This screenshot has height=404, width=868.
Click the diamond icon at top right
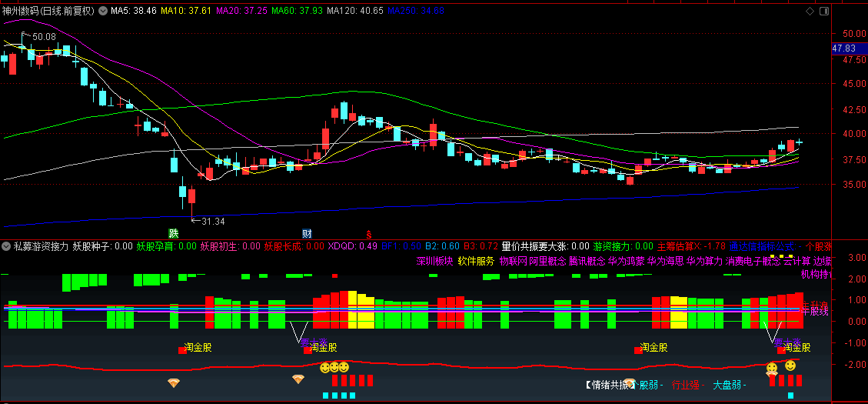pos(809,12)
